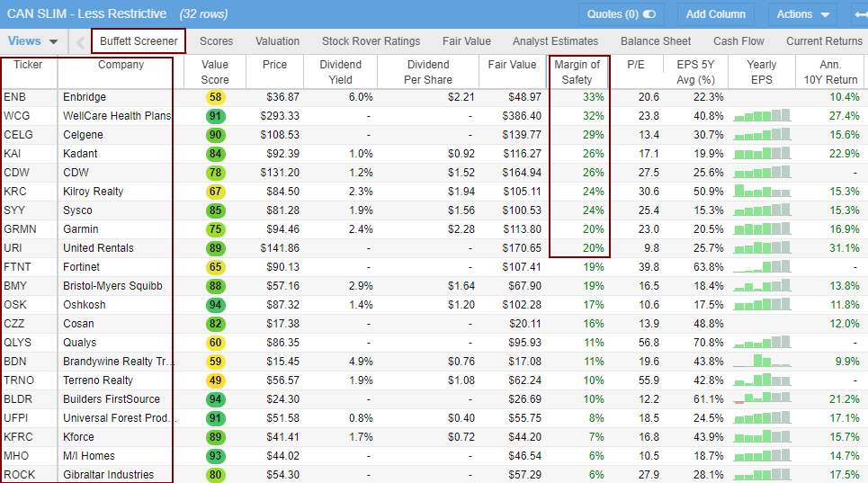The height and width of the screenshot is (483, 868).
Task: Click the Kadant value score badge 84
Action: pos(215,153)
